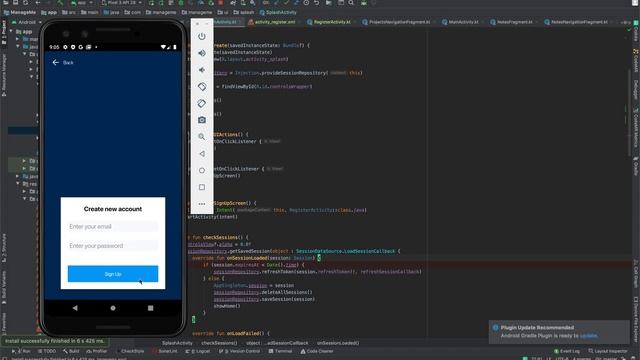This screenshot has width=640, height=360.
Task: Click the red Stop icon in toolbar
Action: [221, 2]
